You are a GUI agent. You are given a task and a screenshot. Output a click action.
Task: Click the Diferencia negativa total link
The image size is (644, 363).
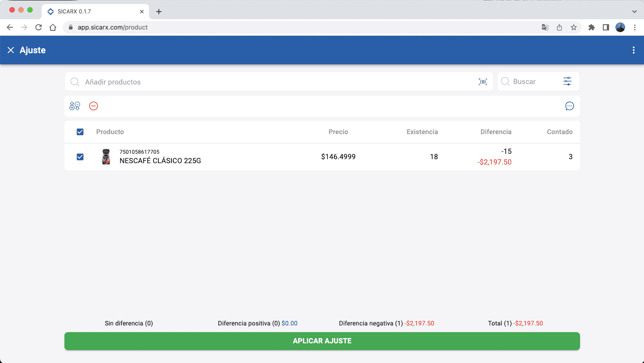(418, 323)
